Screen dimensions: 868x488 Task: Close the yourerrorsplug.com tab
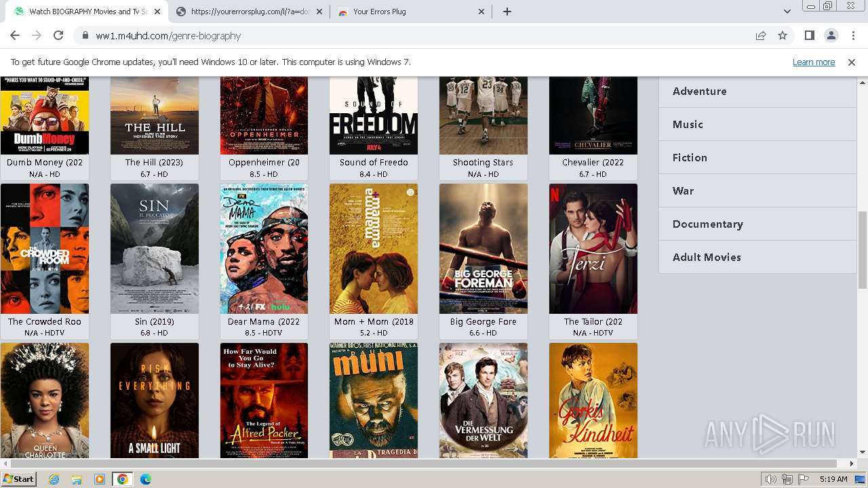tap(320, 12)
